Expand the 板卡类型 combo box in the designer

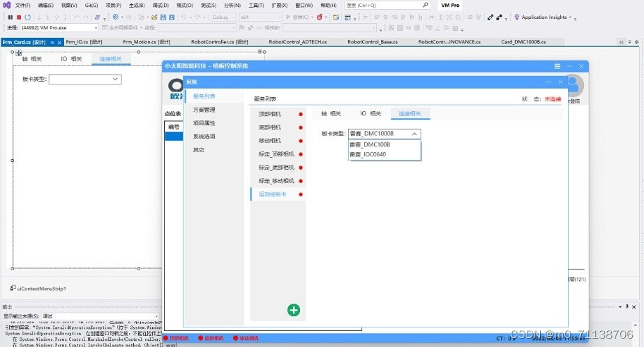(115, 79)
